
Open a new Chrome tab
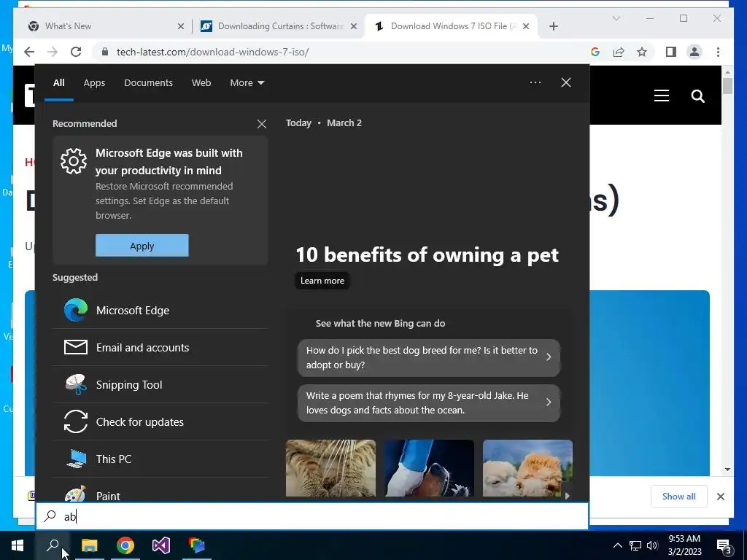coord(553,26)
